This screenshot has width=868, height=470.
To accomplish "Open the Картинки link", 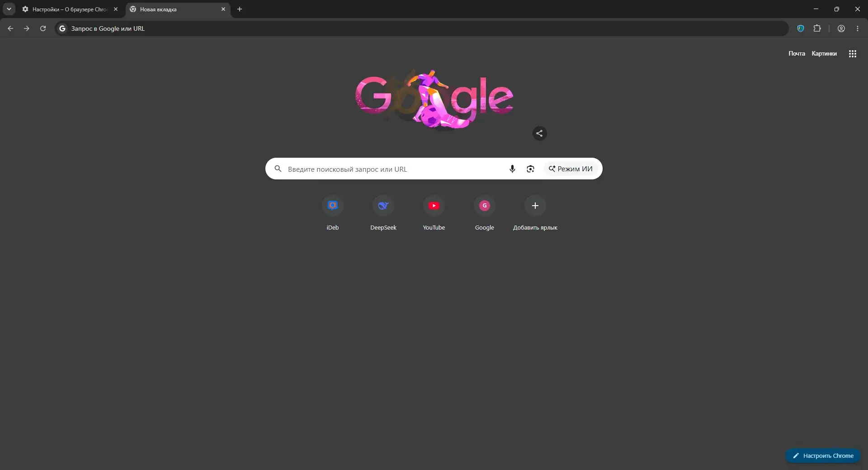I will pos(824,53).
